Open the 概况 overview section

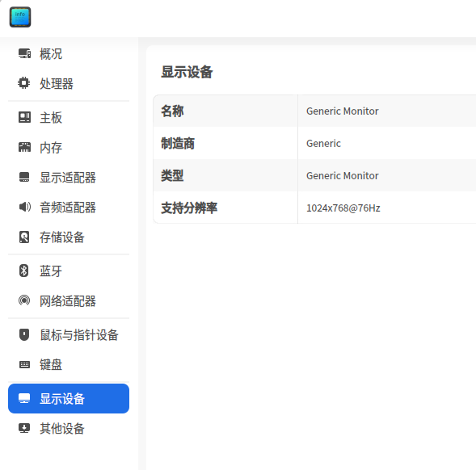pyautogui.click(x=69, y=54)
